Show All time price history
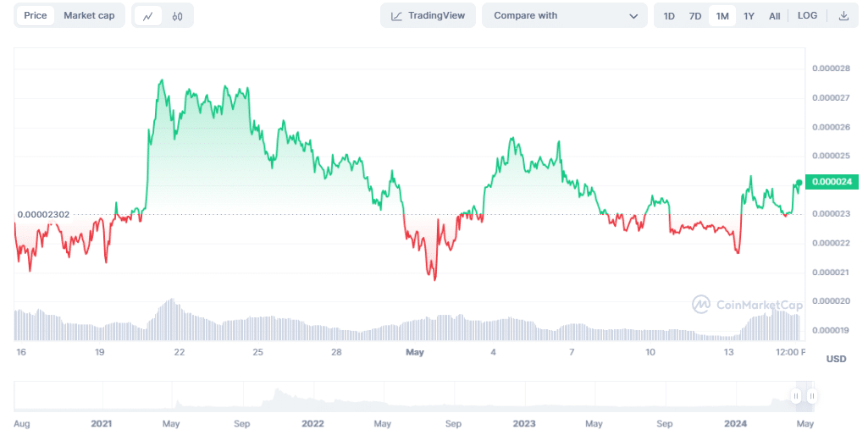This screenshot has width=868, height=435. [x=775, y=16]
